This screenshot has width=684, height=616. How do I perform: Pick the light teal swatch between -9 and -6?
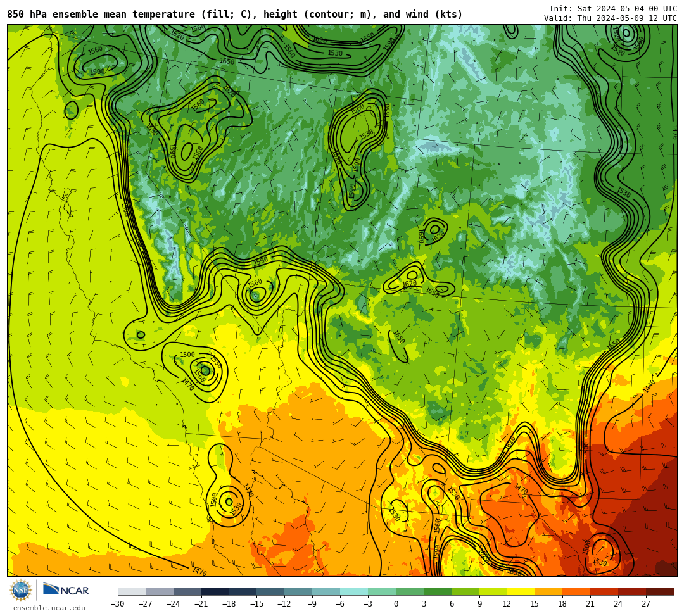click(326, 591)
